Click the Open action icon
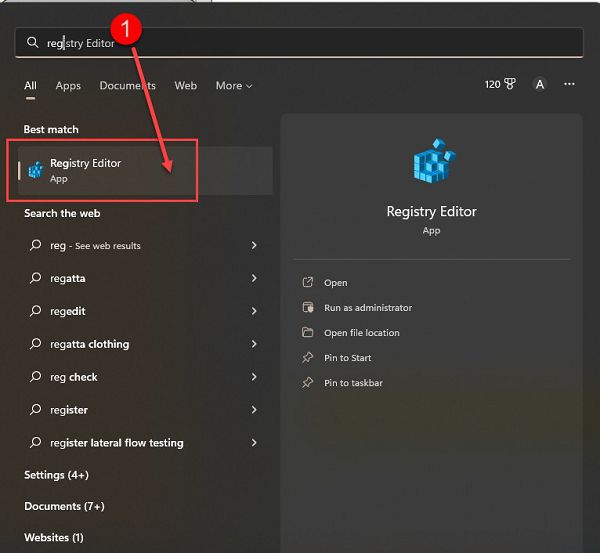The width and height of the screenshot is (600, 553). pyautogui.click(x=308, y=282)
